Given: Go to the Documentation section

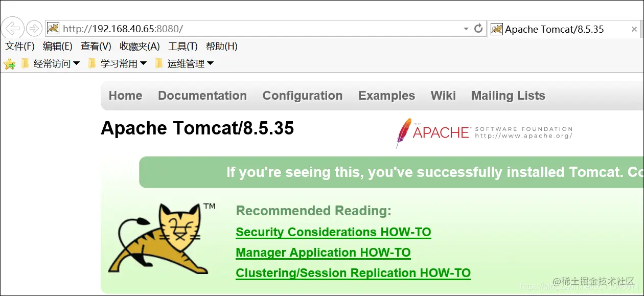Looking at the screenshot, I should click(202, 96).
